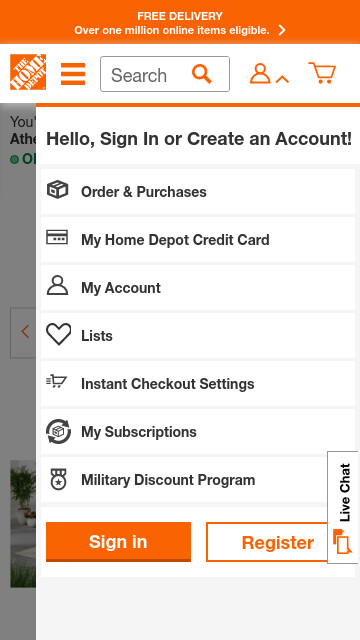Select Instant Checkout Settings
Screen dimensions: 360x640
[198, 384]
